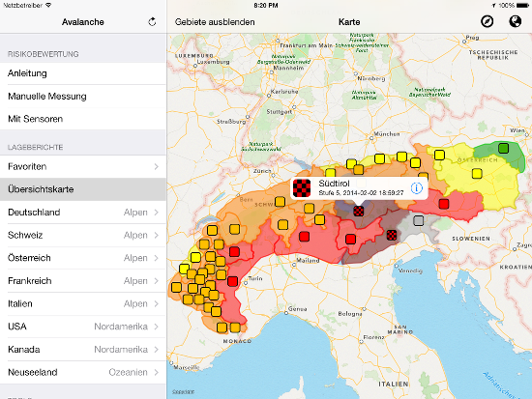Open Mit Sensoren measurement
The image size is (532, 399).
(x=83, y=119)
